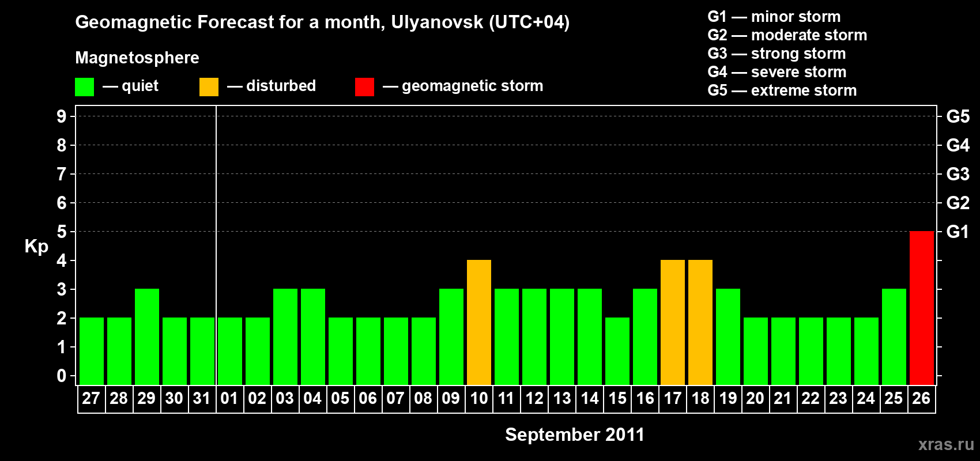The image size is (980, 461).
Task: Click the red geomagnetic storm legend swatch
Action: tap(364, 87)
